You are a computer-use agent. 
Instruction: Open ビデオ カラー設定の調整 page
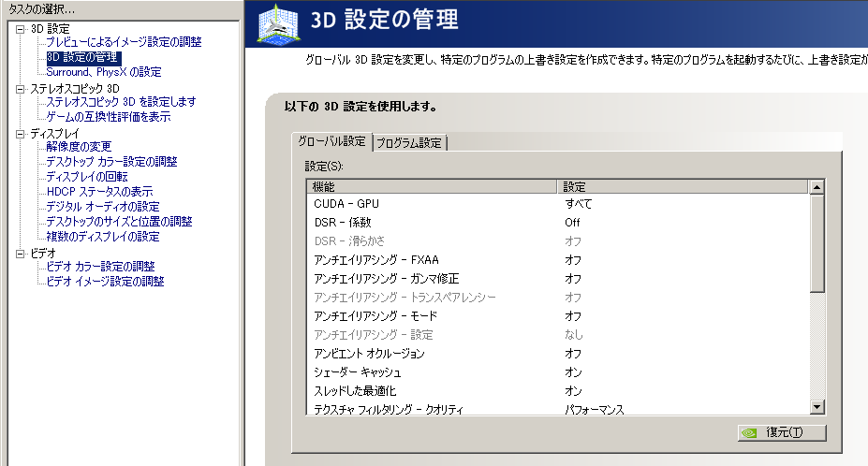pos(101,266)
